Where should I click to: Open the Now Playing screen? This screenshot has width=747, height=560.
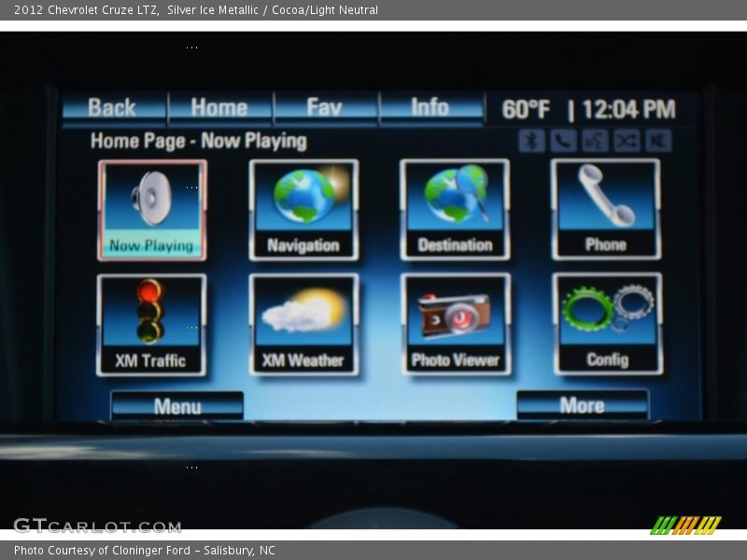(152, 207)
